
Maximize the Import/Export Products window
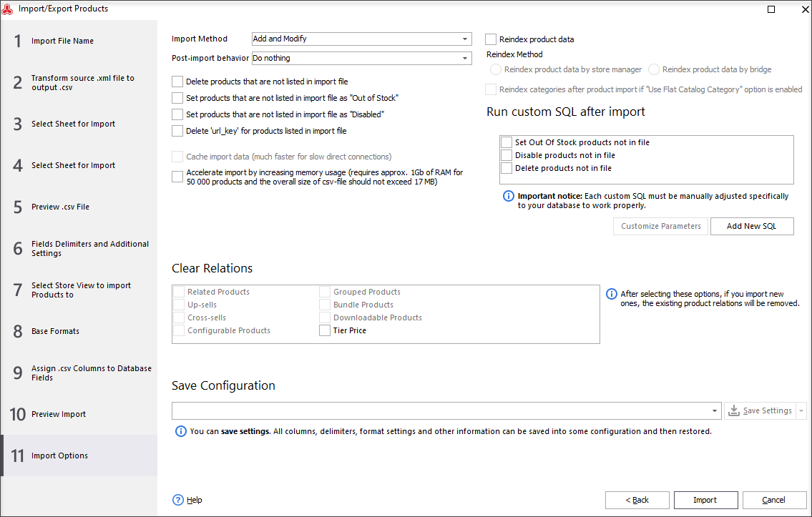coord(771,9)
